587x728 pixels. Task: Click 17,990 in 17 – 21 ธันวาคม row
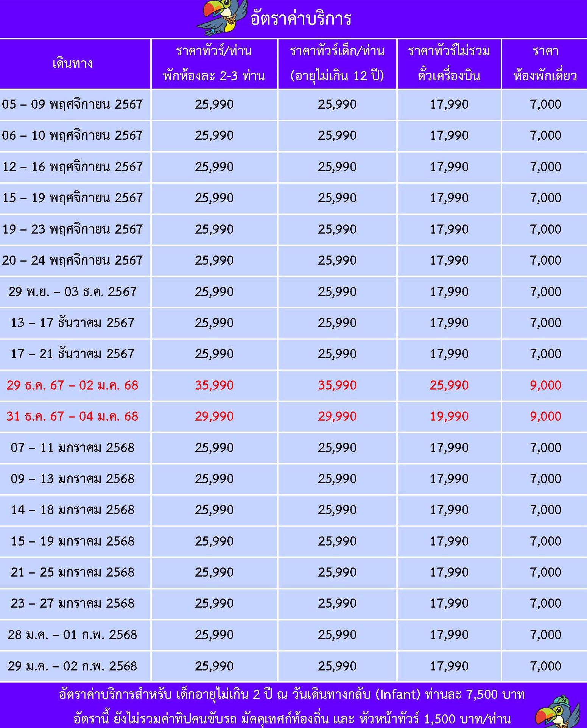click(x=449, y=354)
